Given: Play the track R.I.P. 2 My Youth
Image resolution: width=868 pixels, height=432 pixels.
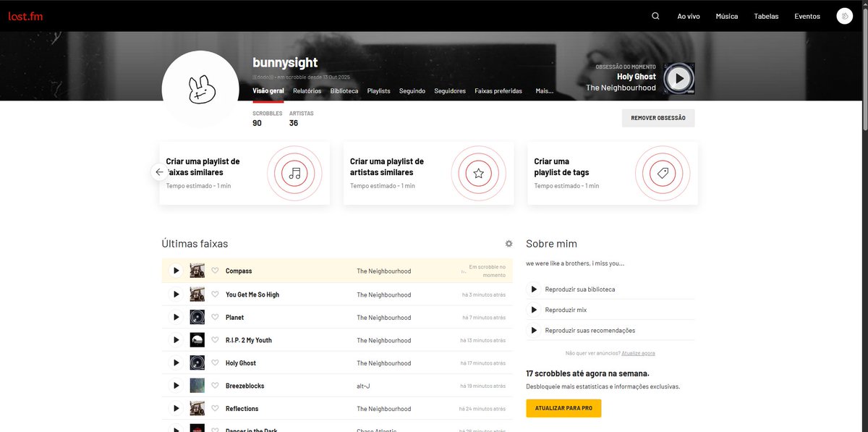Looking at the screenshot, I should 176,340.
